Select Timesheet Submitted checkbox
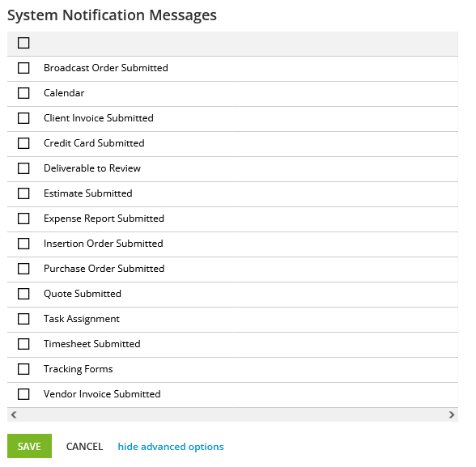 tap(23, 344)
